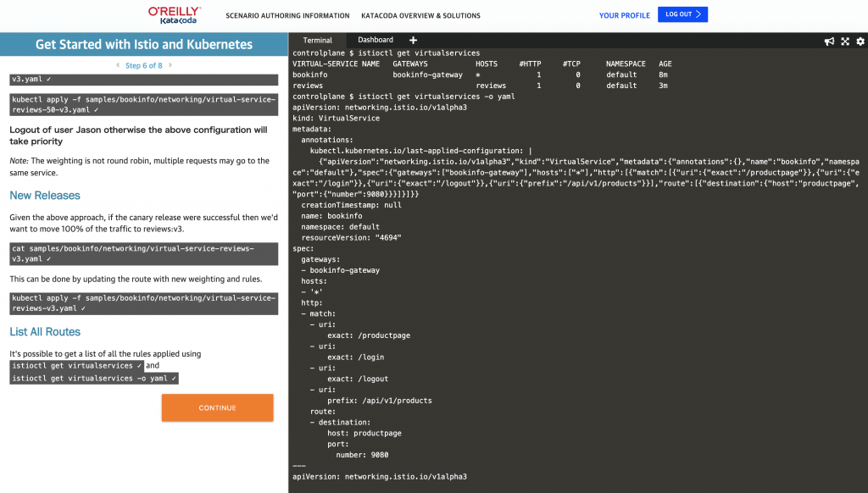868x493 pixels.
Task: Run 'istioctl get virtualservices -o yaml' snippet
Action: (94, 379)
